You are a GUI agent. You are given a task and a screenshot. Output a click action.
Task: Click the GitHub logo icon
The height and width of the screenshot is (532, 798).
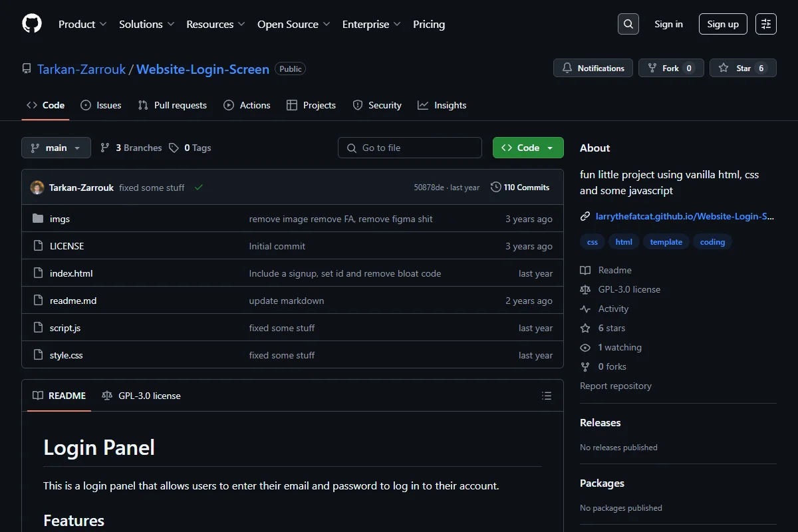pos(32,24)
